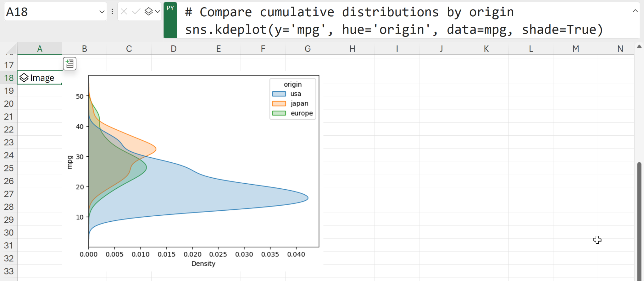This screenshot has width=644, height=281.
Task: Click the Python output type stack icon
Action: (149, 12)
